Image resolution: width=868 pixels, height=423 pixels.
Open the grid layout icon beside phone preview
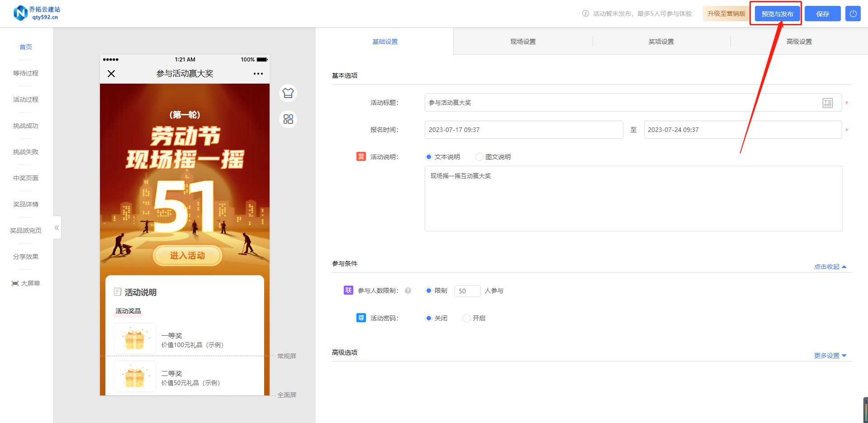point(288,119)
